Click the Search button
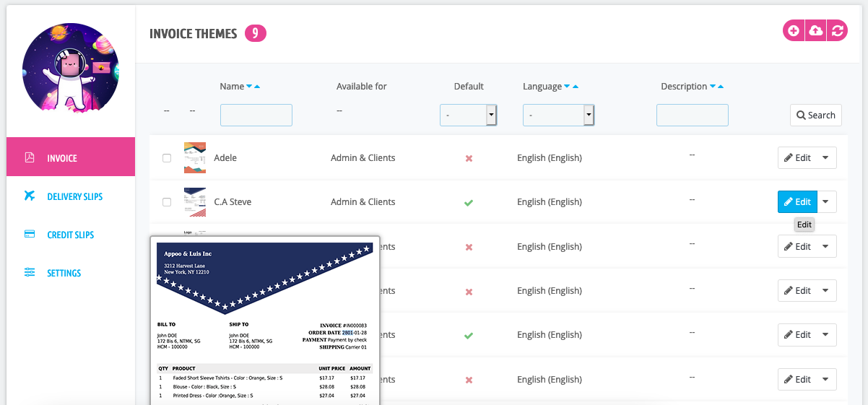 tap(816, 115)
